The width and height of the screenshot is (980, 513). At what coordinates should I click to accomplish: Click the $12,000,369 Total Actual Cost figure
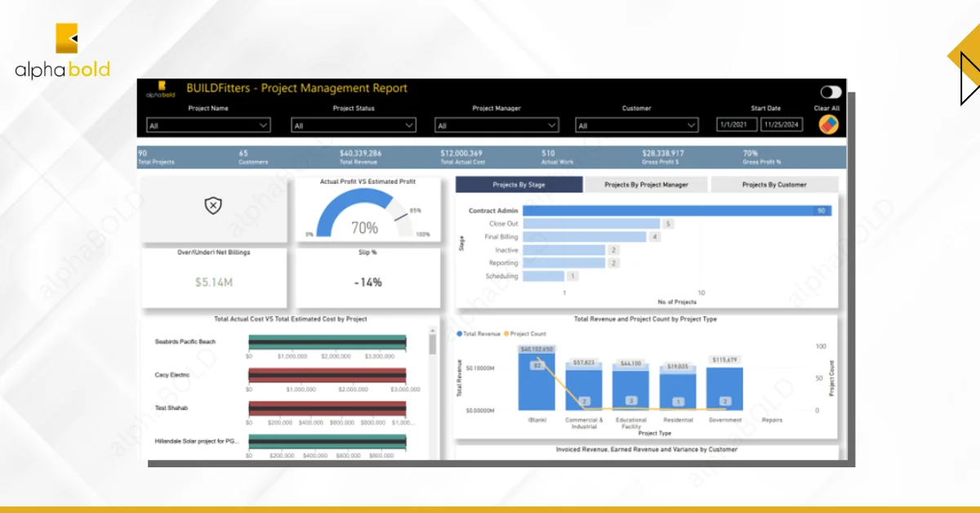tap(461, 153)
